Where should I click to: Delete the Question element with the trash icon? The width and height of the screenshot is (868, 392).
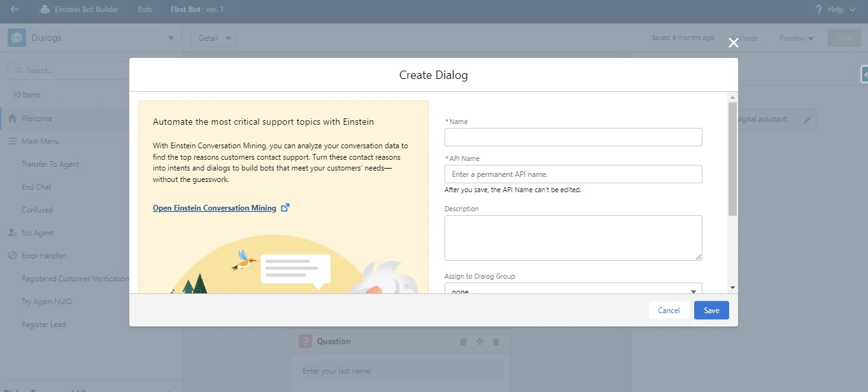495,341
